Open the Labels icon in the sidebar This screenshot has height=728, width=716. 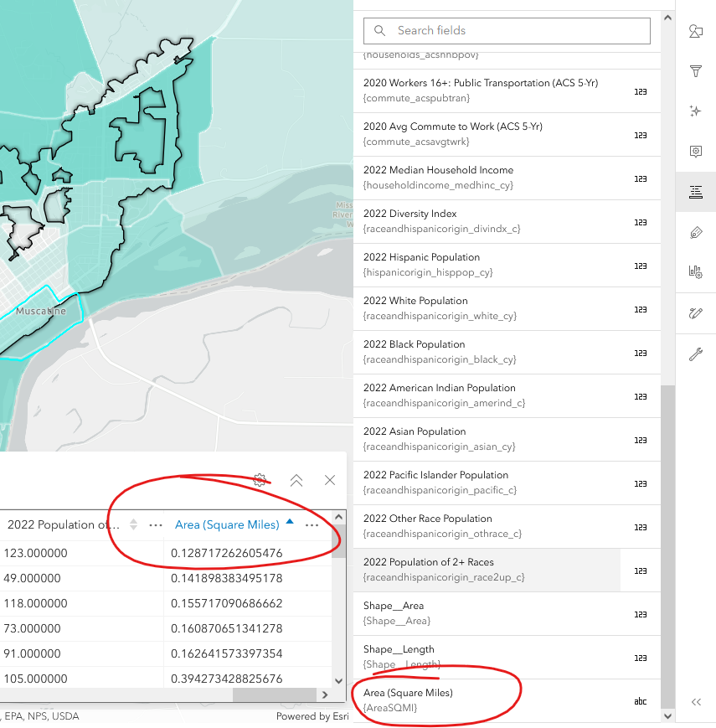click(x=696, y=232)
